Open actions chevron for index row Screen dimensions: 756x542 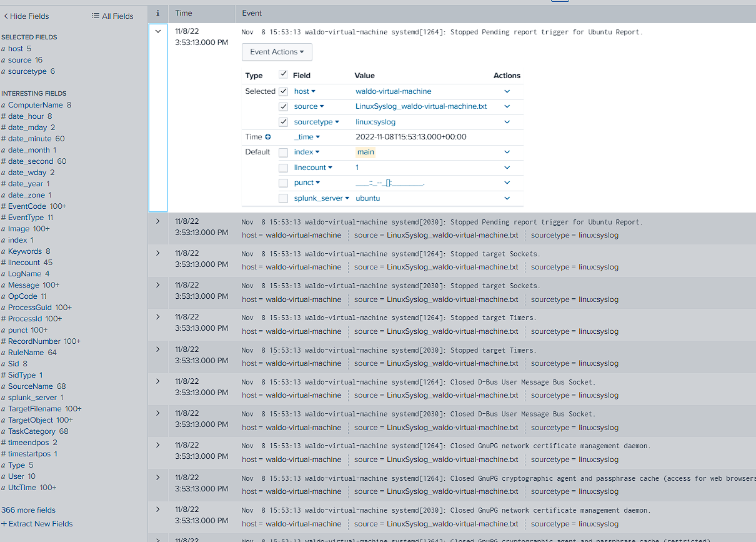507,152
